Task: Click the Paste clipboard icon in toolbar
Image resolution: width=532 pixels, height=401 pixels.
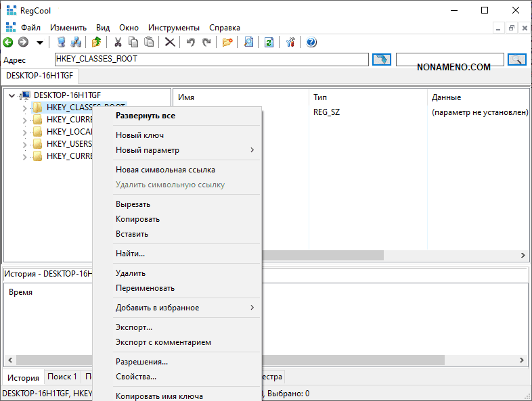Action: 149,42
